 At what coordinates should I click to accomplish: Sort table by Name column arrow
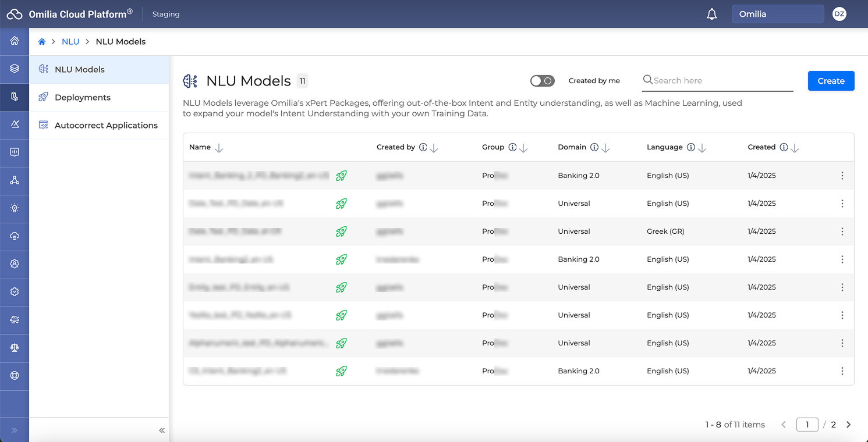coord(219,148)
